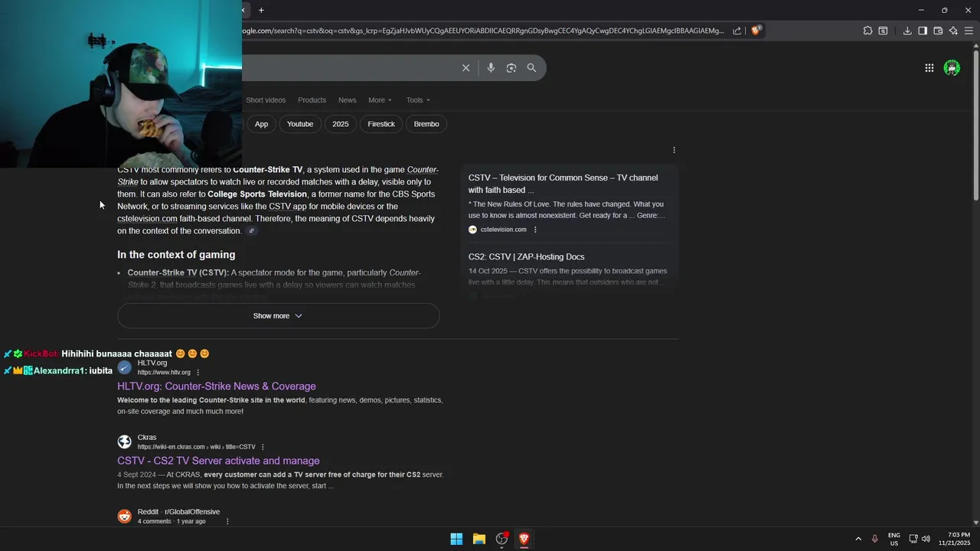Expand the More search filters dropdown
The height and width of the screenshot is (551, 980).
(380, 100)
